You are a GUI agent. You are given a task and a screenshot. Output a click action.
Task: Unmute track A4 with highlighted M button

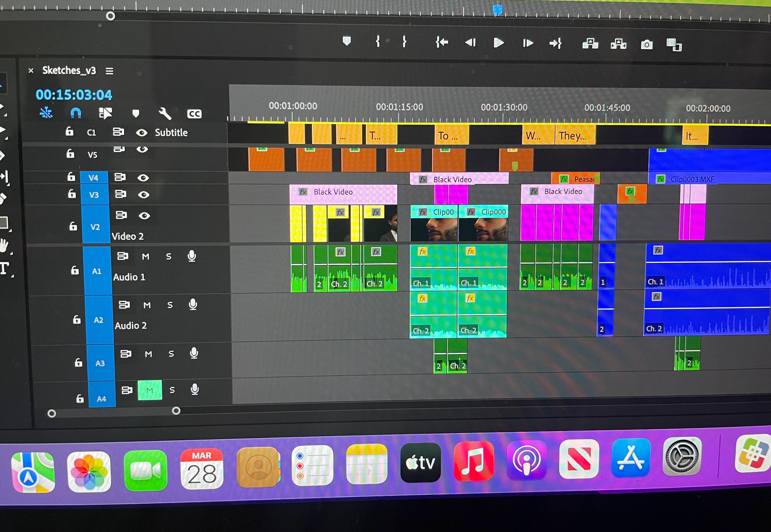[150, 390]
